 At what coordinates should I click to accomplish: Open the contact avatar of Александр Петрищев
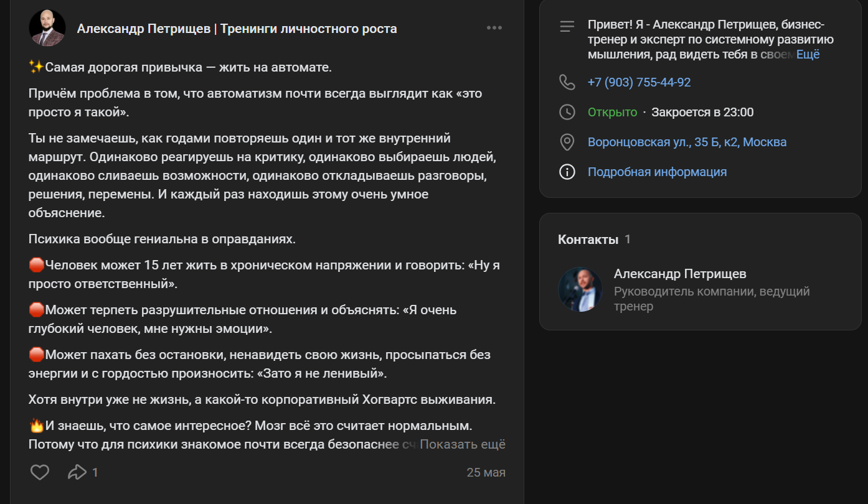pyautogui.click(x=580, y=289)
